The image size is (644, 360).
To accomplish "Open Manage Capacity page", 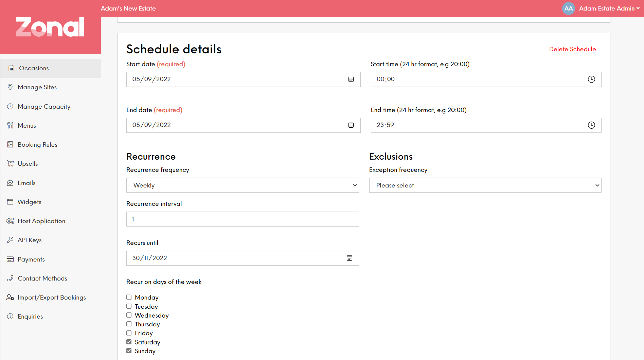I will (x=44, y=107).
